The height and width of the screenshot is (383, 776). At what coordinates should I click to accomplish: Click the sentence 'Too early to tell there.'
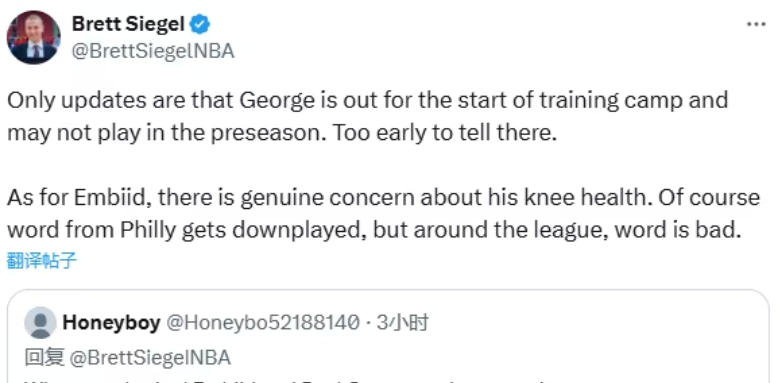tap(444, 134)
